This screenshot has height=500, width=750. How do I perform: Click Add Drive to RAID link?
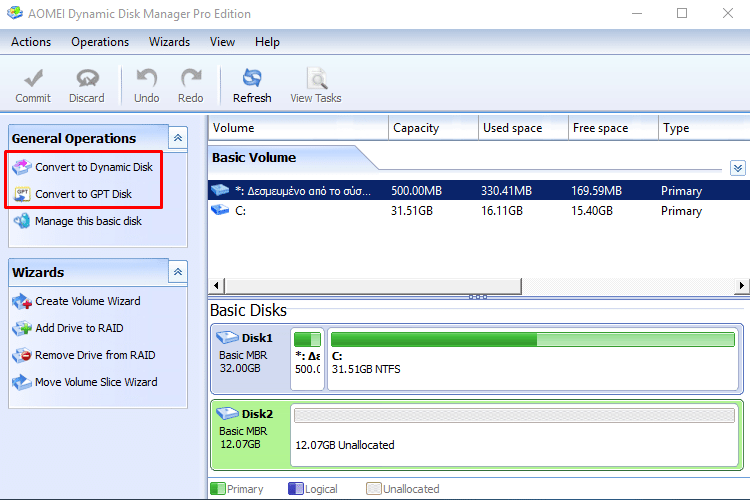tap(79, 328)
